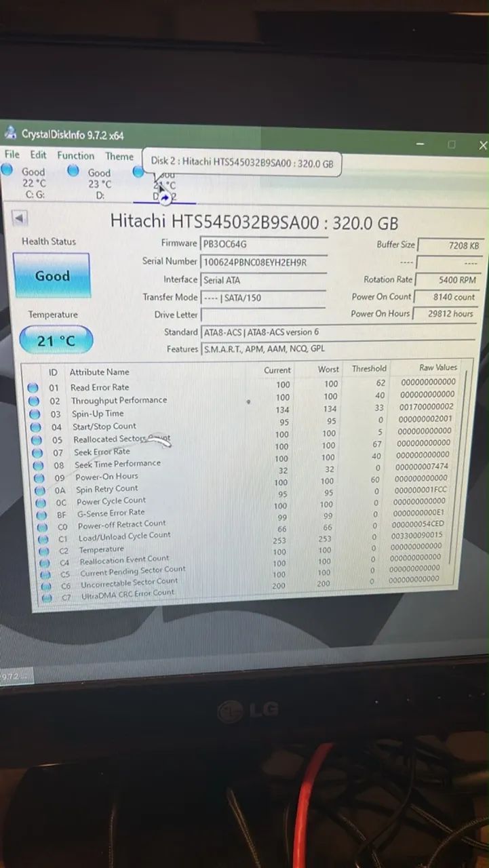
Task: Select the Power-On Hours attribute name
Action: tap(106, 476)
